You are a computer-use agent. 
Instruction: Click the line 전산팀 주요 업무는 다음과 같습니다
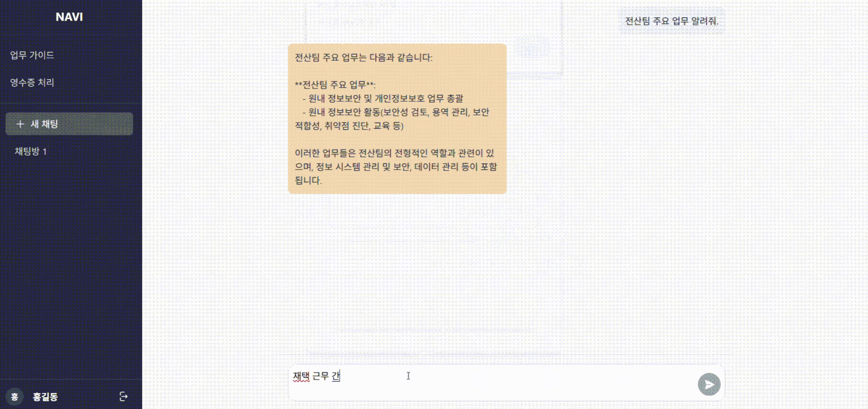tap(364, 57)
